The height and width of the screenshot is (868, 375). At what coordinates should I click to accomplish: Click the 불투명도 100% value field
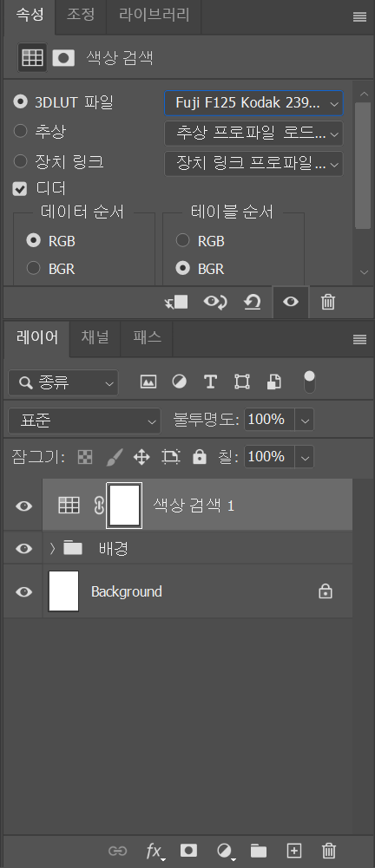tap(270, 421)
